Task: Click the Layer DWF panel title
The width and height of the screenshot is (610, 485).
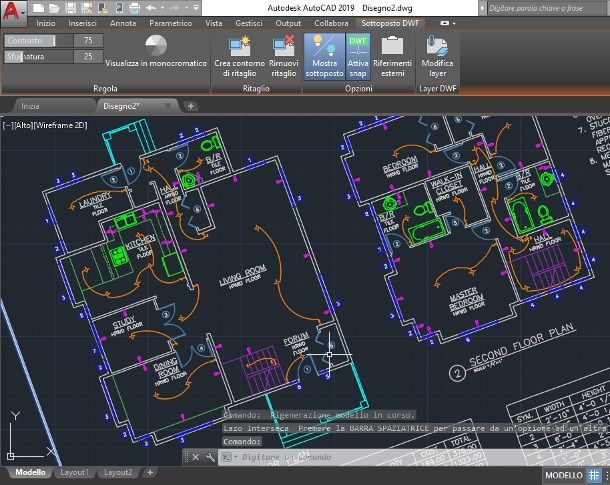Action: [x=438, y=88]
